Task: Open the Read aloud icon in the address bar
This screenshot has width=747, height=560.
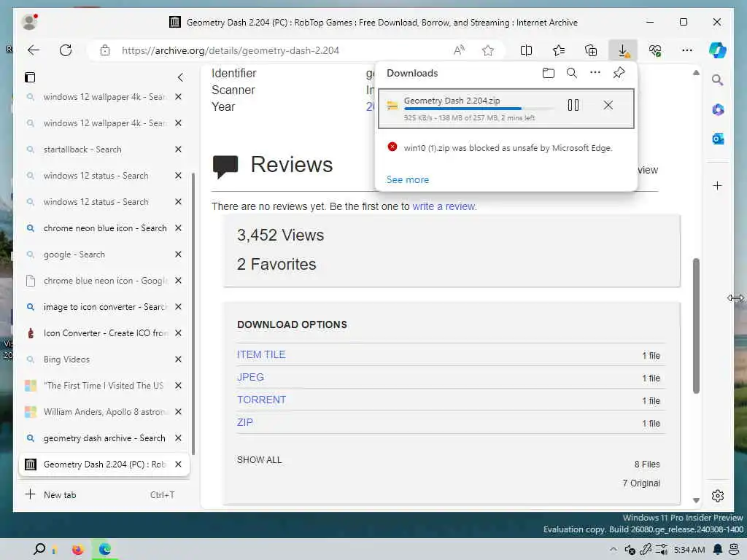Action: point(459,50)
